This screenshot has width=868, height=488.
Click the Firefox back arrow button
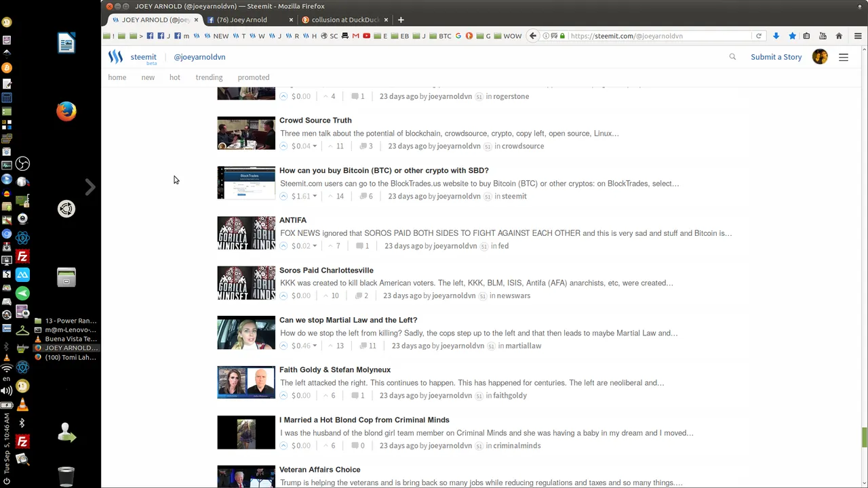click(x=533, y=36)
